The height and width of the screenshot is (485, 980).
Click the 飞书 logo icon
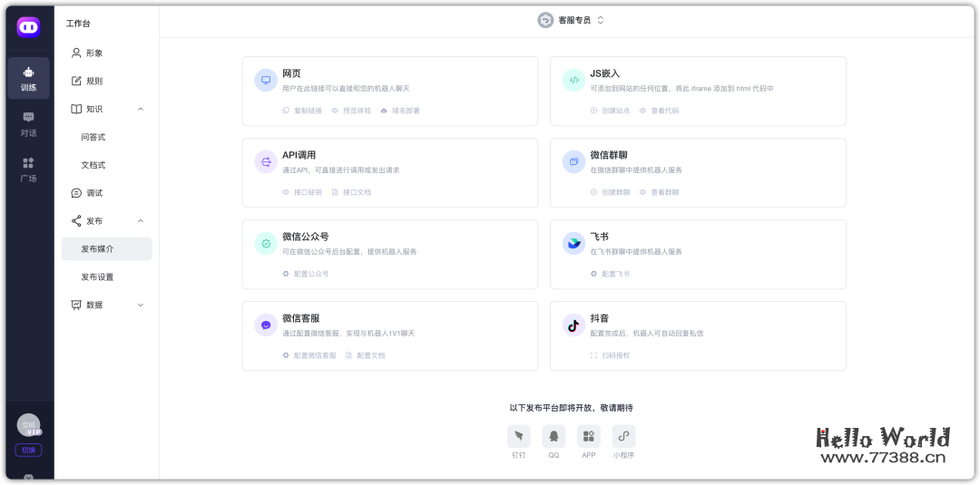[x=573, y=244]
